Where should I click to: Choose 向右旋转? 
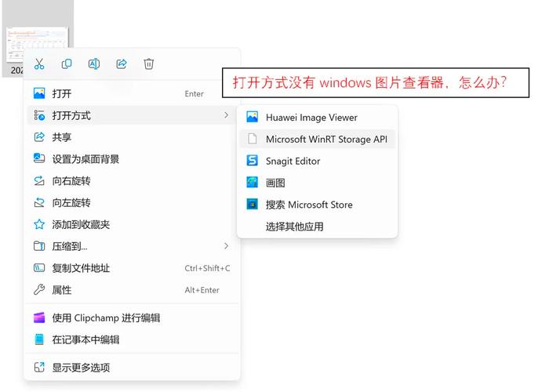coord(132,181)
